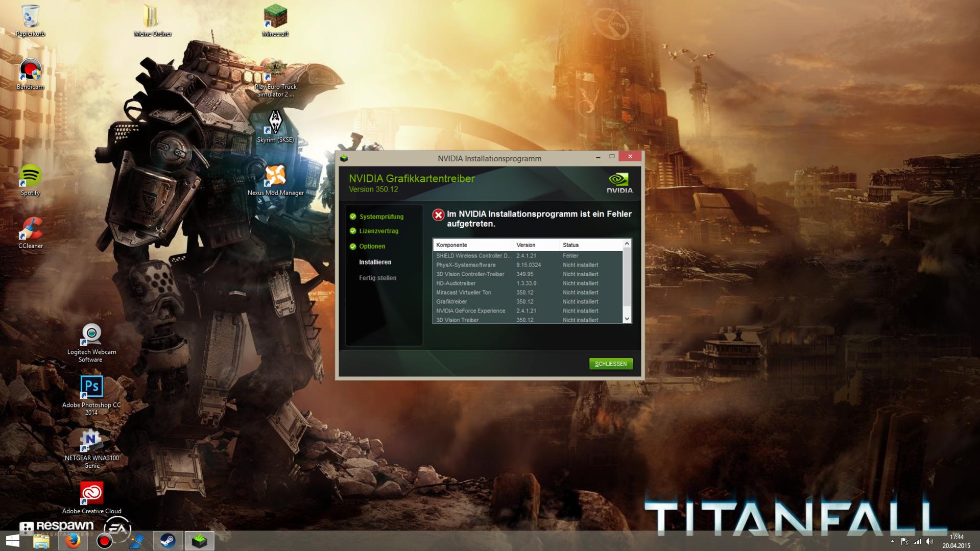This screenshot has height=551, width=980.
Task: Click the 349.95 version cell
Action: coord(524,274)
